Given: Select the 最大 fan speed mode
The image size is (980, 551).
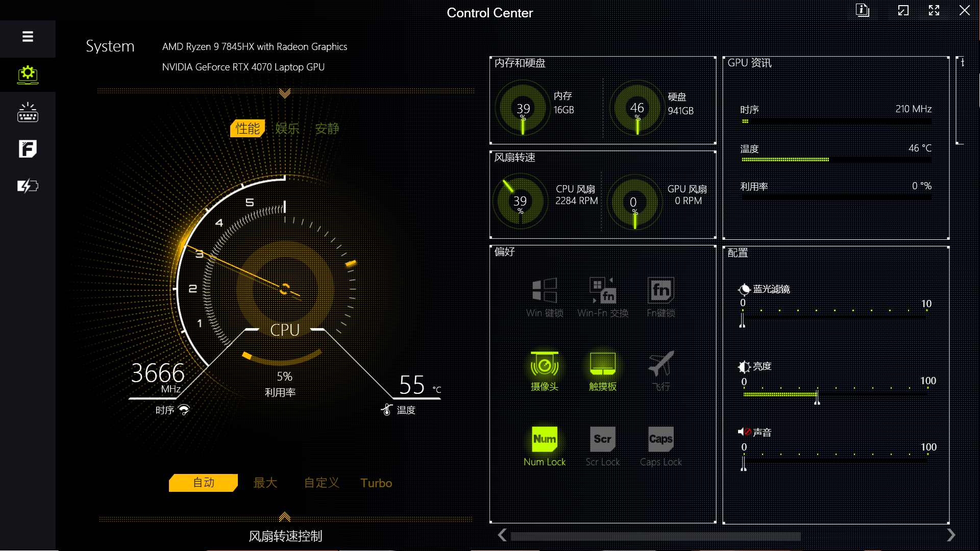Looking at the screenshot, I should (x=265, y=483).
